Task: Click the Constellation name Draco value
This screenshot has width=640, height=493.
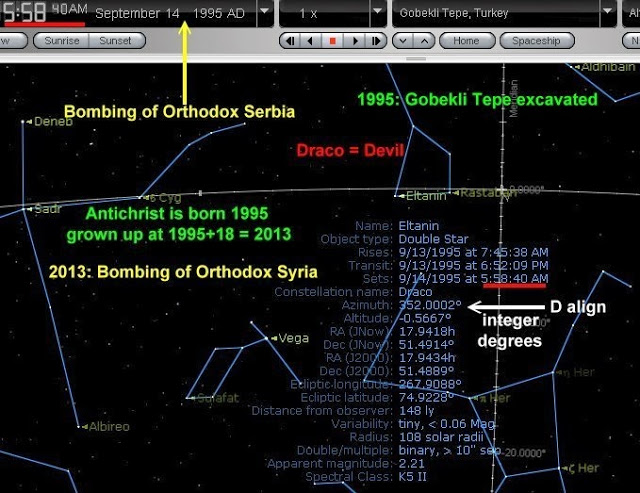Action: [x=416, y=292]
